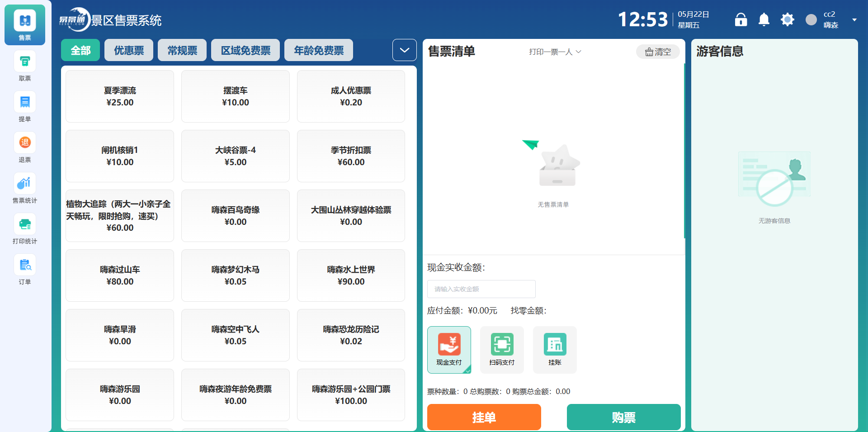Select the 夏季漂流 ¥25.00 ticket card
The height and width of the screenshot is (432, 868).
click(120, 96)
